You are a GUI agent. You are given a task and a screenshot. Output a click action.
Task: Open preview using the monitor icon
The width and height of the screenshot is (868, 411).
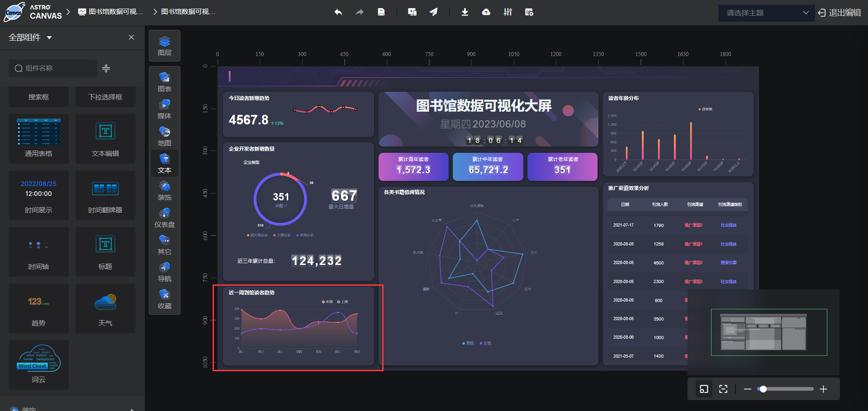(412, 12)
